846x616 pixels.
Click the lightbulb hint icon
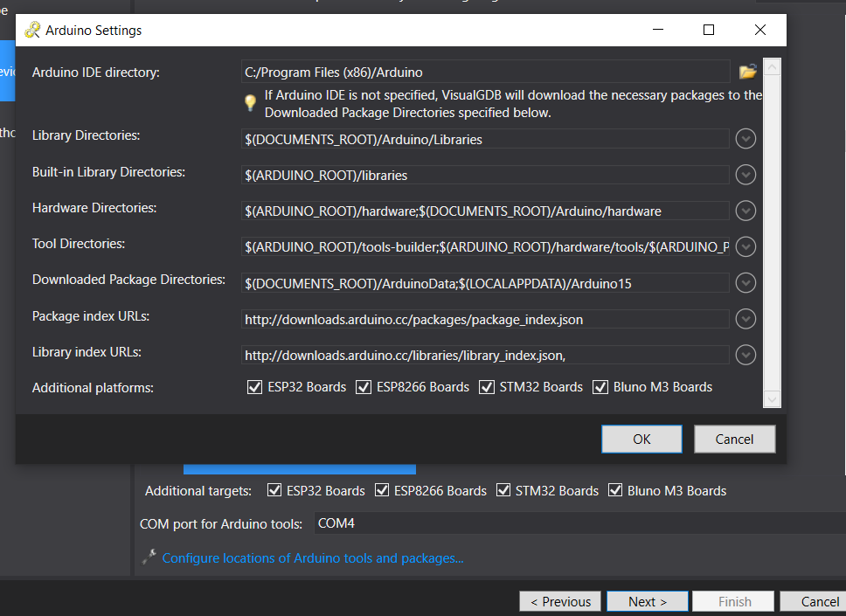250,102
